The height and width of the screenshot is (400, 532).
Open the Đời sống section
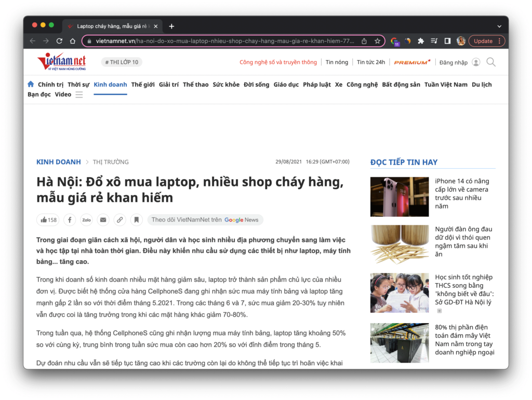256,85
